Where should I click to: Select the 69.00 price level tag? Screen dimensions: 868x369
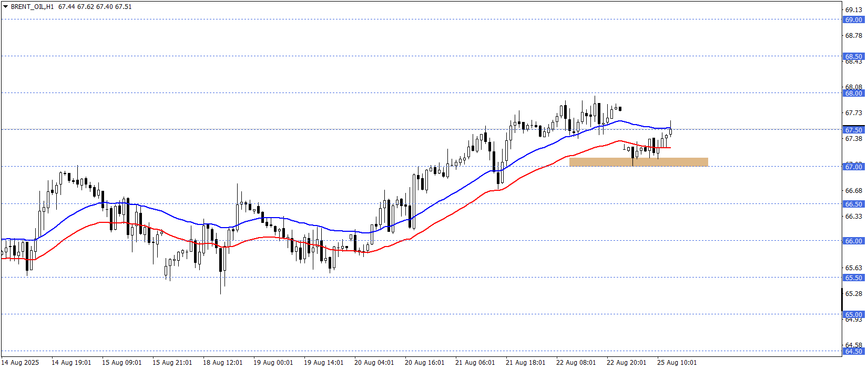(x=853, y=19)
